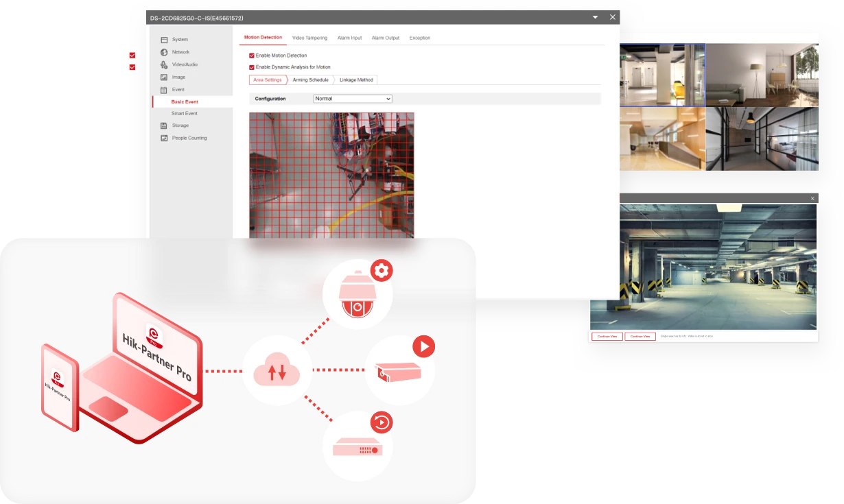The image size is (844, 504).
Task: Click the gear badge on dome camera
Action: click(x=382, y=271)
